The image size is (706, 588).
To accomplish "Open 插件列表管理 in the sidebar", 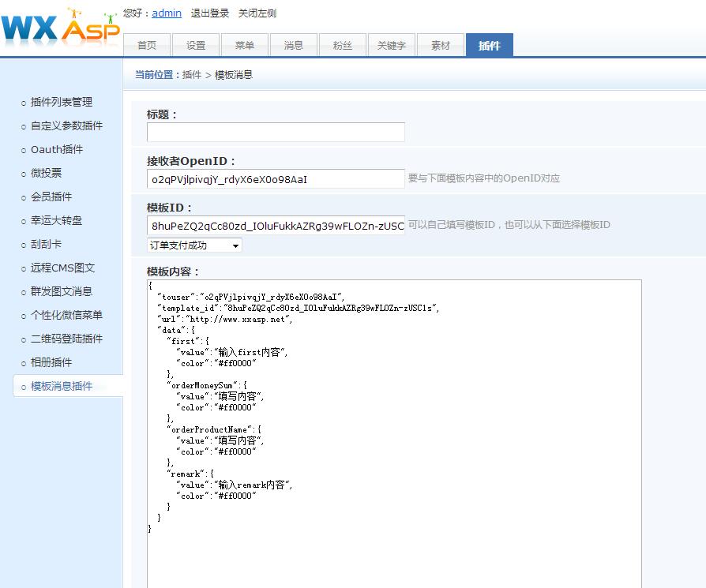I will [x=62, y=102].
